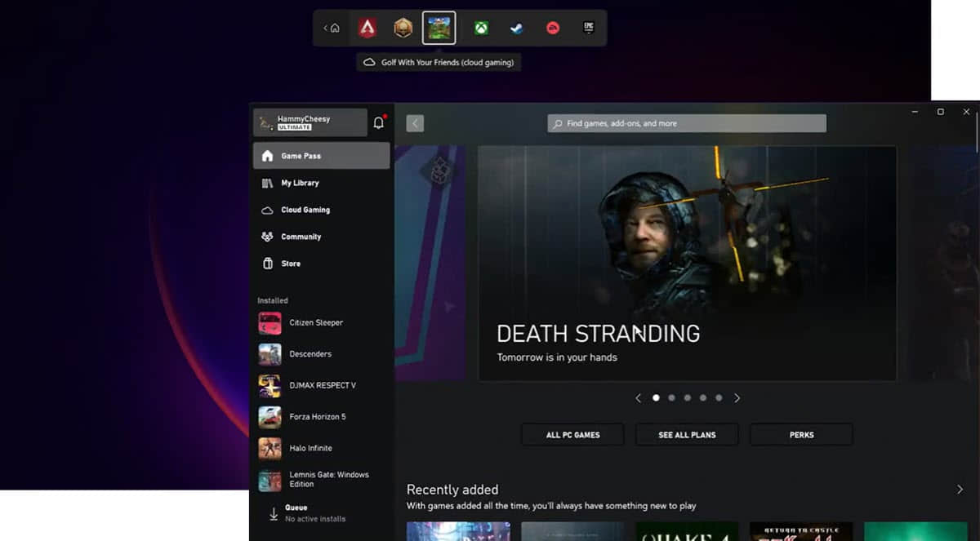The width and height of the screenshot is (980, 541).
Task: Show the next featured carousel slide
Action: click(x=737, y=398)
